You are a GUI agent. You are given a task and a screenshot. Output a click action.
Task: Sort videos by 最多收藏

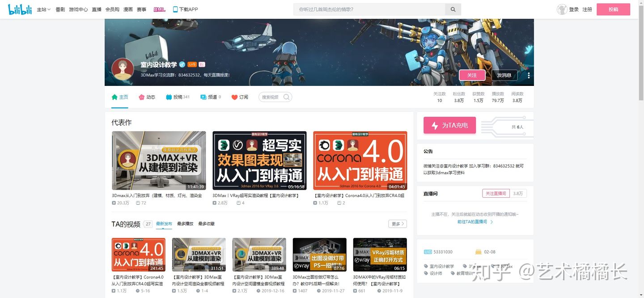coord(207,224)
